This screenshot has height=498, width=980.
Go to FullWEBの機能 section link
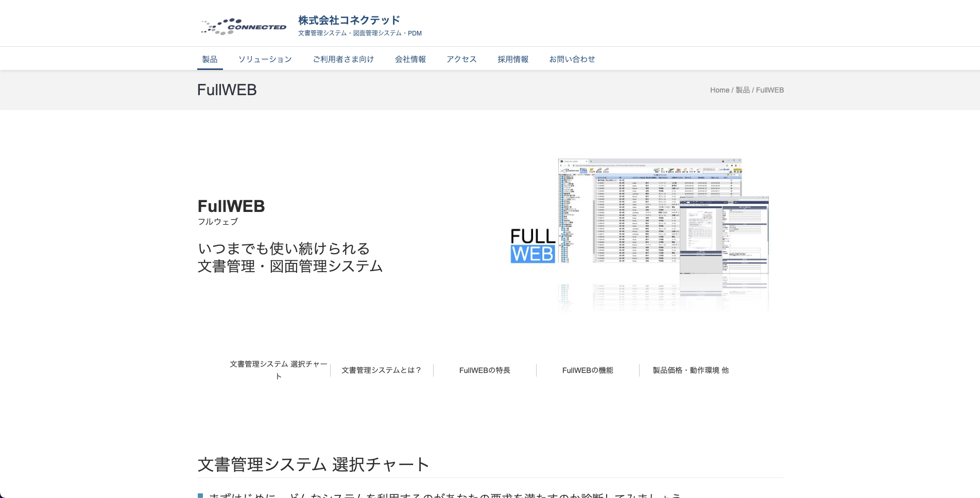pos(588,370)
